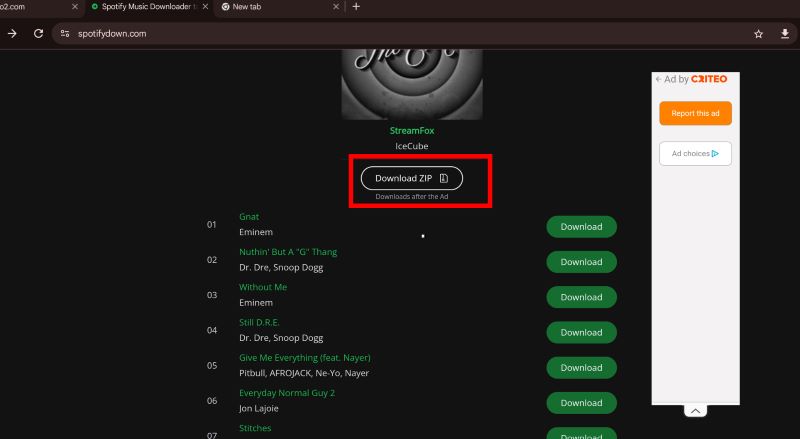Bookmark this page with the star icon

point(759,34)
